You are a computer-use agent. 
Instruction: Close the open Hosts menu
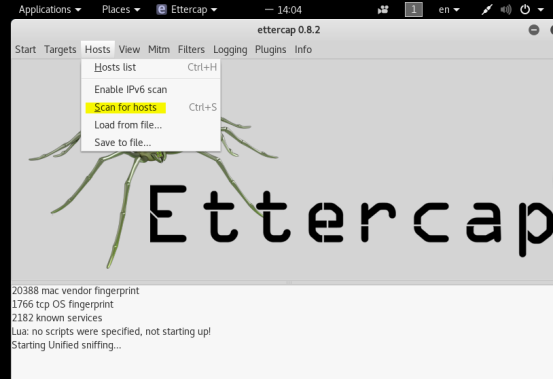[x=98, y=49]
